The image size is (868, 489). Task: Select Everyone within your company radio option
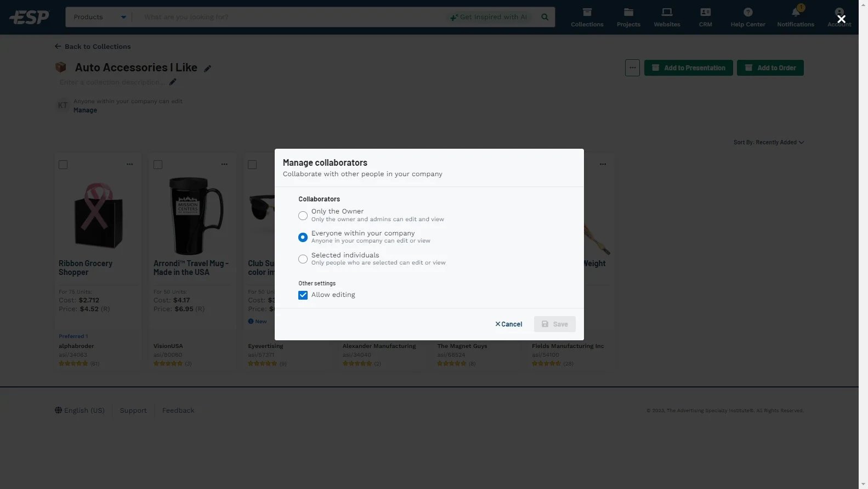[303, 238]
